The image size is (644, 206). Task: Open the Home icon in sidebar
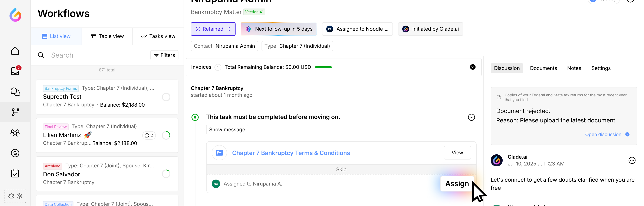tap(15, 51)
